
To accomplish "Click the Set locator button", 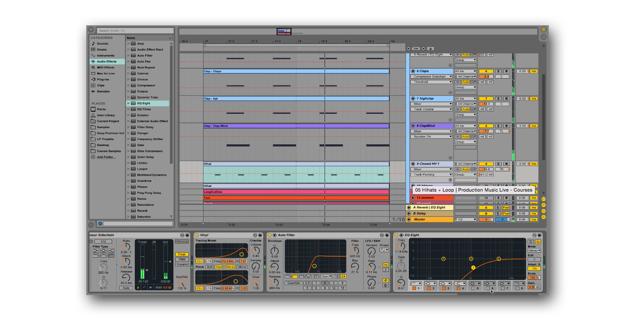I will click(416, 49).
